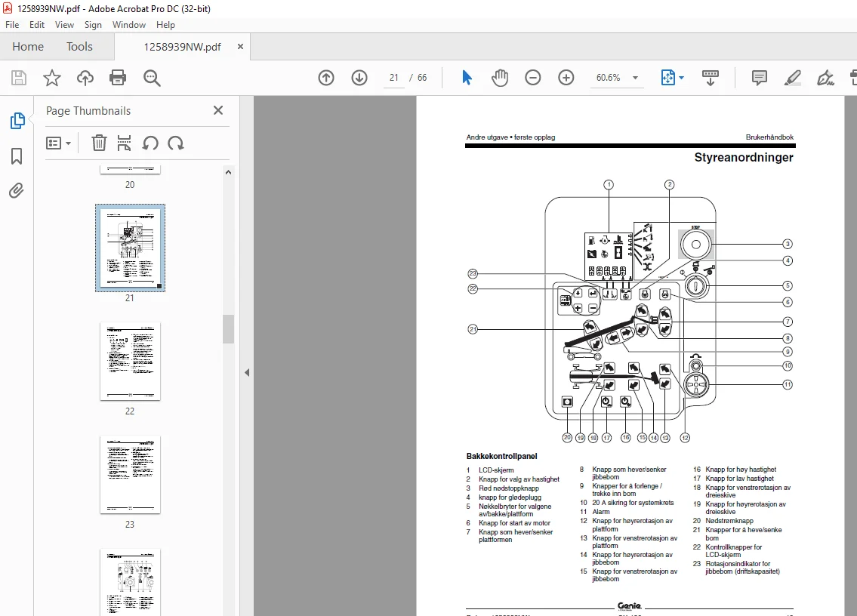Zoom in with the plus button
Viewport: 857px width, 616px height.
(x=566, y=78)
